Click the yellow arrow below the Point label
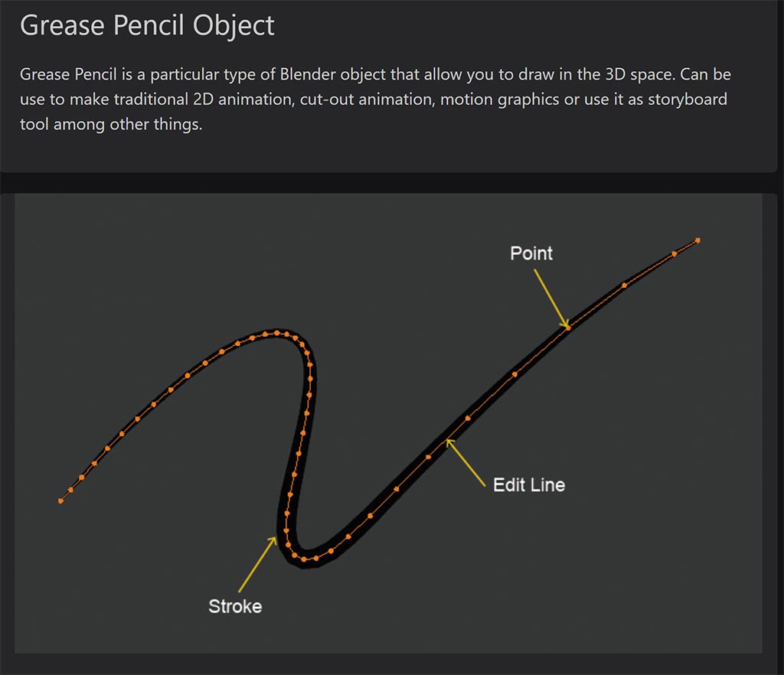Image resolution: width=784 pixels, height=675 pixels. click(551, 298)
